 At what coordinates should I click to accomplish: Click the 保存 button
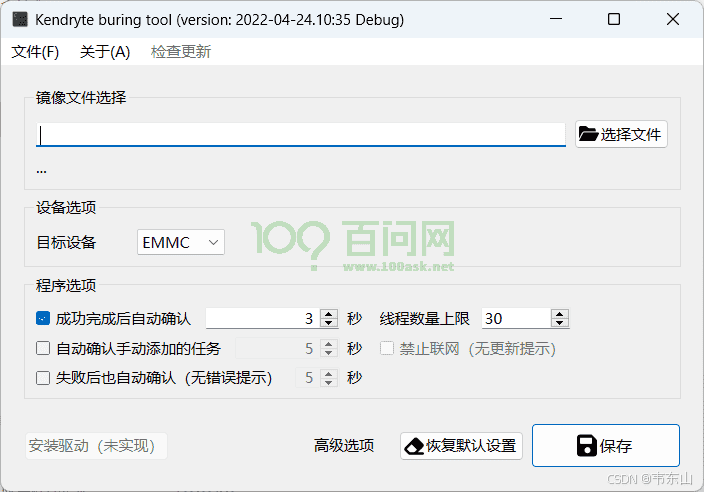coord(606,446)
